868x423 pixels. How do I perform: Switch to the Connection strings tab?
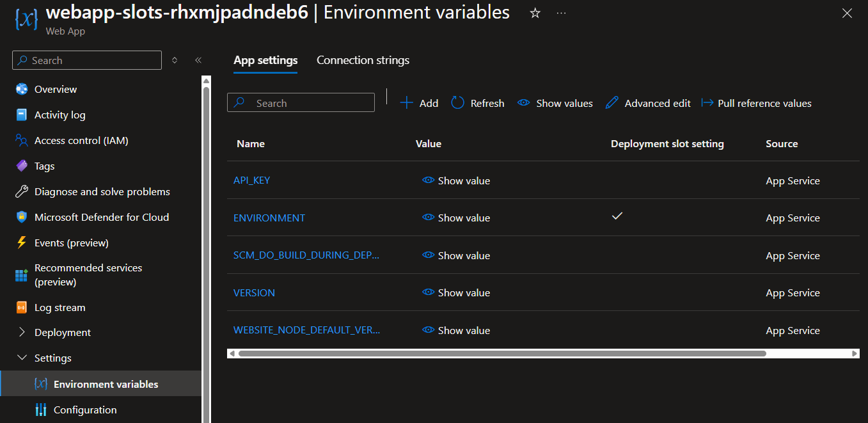click(x=363, y=60)
